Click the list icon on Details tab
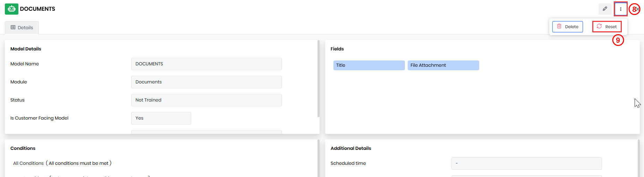The height and width of the screenshot is (177, 644). point(13,27)
